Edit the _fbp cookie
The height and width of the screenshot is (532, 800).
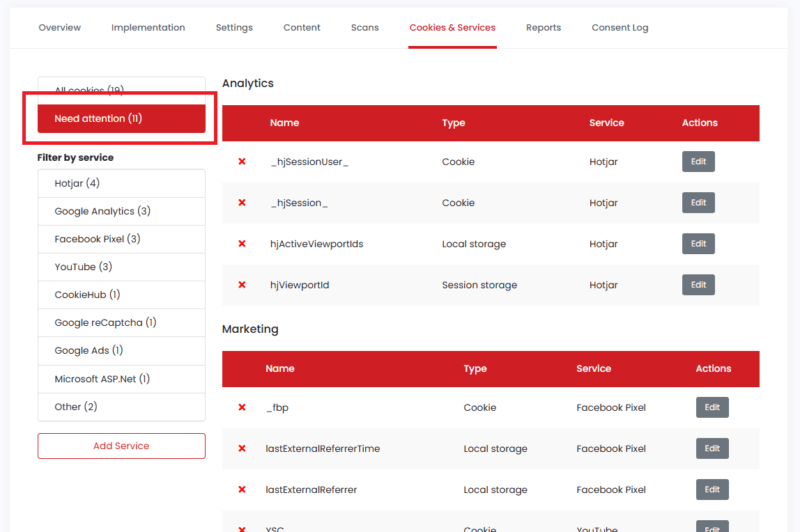(x=712, y=407)
